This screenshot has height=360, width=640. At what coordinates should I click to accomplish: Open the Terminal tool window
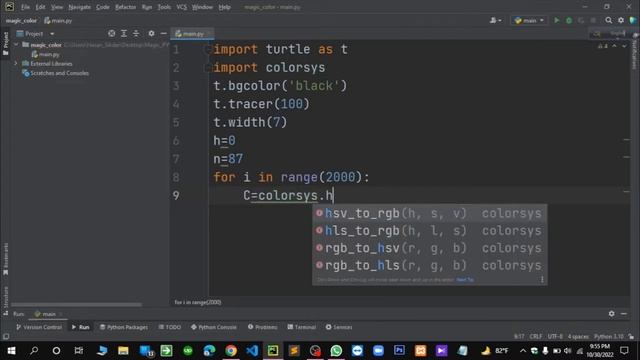tap(302, 327)
